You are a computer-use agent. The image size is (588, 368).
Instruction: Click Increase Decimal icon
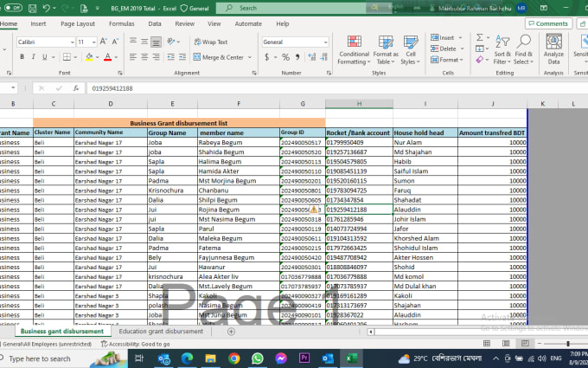(311, 57)
